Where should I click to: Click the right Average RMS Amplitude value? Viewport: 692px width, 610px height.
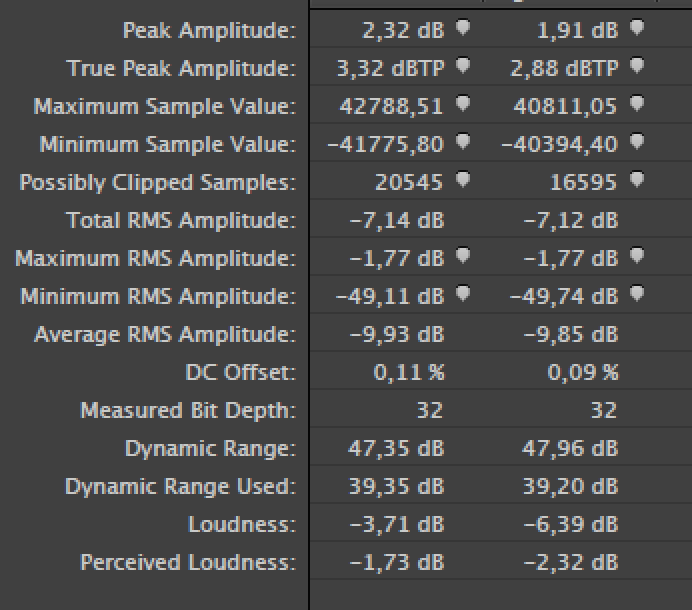pos(569,334)
